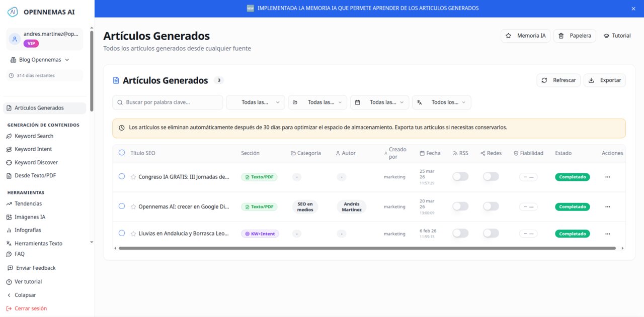This screenshot has height=317, width=644.
Task: Select the Oppennemas AI article row checkbox
Action: point(121,206)
